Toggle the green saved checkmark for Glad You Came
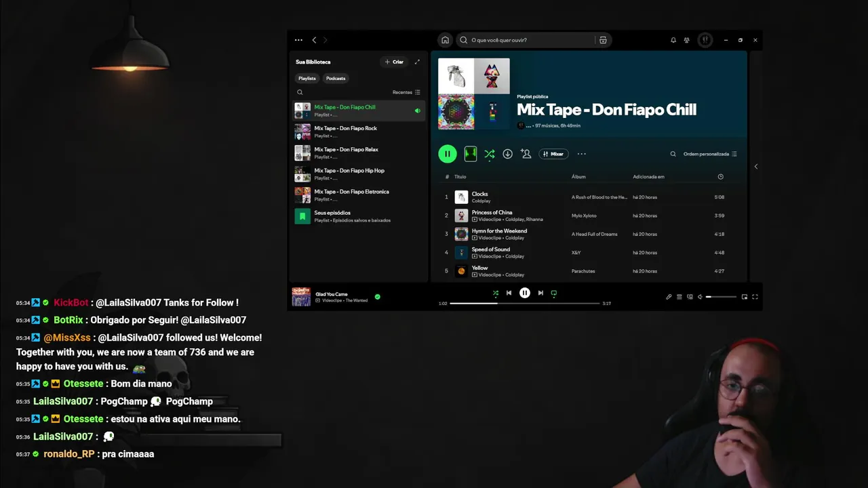Screen dimensions: 868x488 [x=378, y=297]
